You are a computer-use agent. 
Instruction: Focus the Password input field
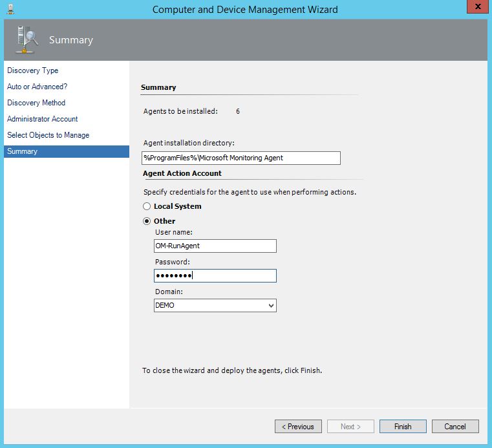[x=215, y=276]
